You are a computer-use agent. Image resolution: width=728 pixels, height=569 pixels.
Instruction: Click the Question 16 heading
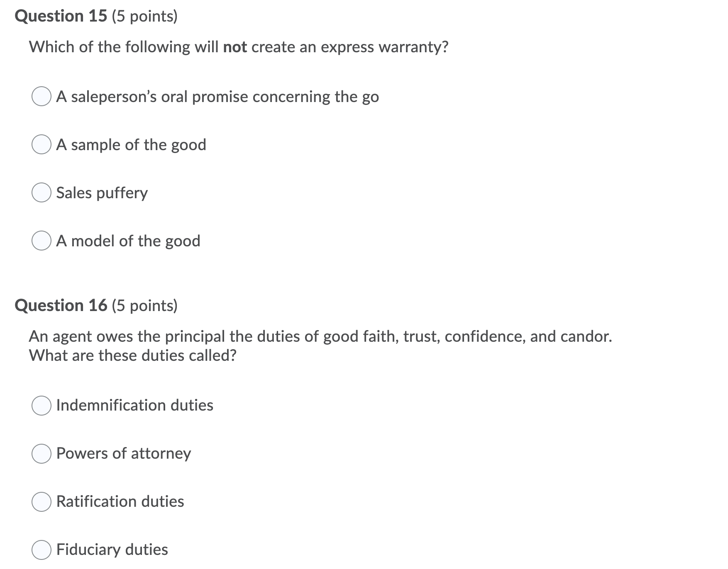pos(61,305)
